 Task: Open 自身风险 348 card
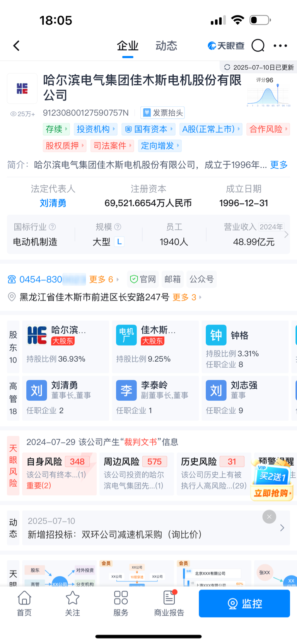click(x=60, y=474)
